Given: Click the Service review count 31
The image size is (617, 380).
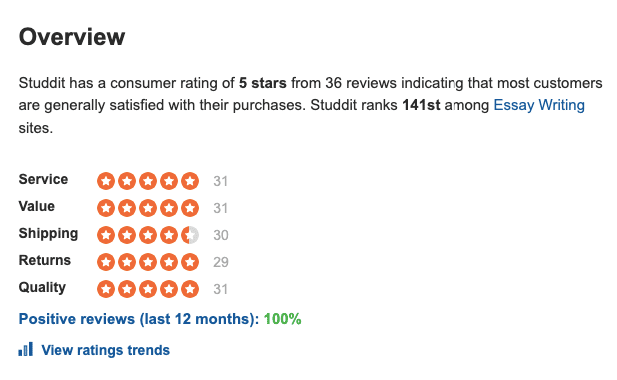Looking at the screenshot, I should [x=220, y=181].
